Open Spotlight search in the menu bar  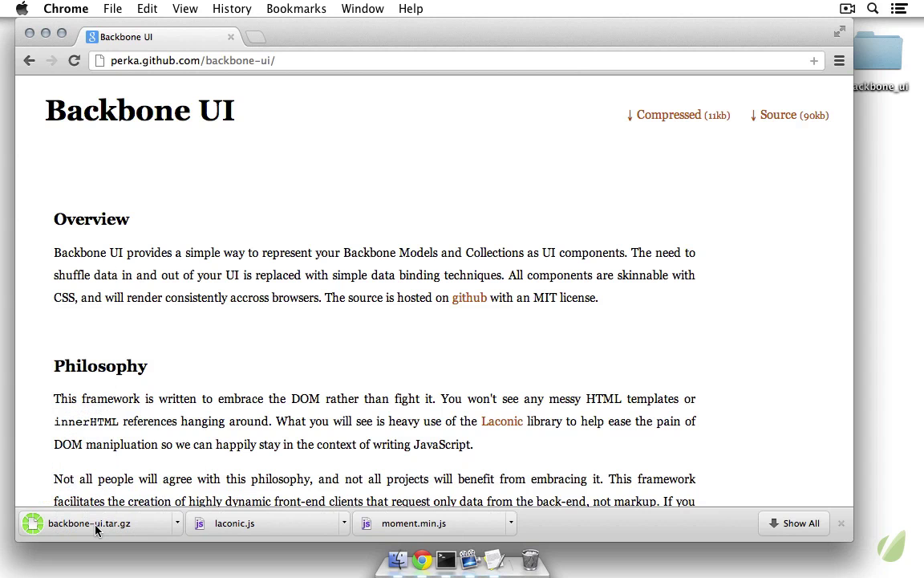[873, 9]
